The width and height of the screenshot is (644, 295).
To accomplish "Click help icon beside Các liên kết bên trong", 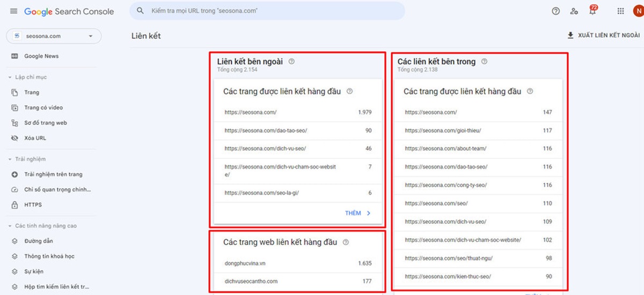I will point(484,62).
